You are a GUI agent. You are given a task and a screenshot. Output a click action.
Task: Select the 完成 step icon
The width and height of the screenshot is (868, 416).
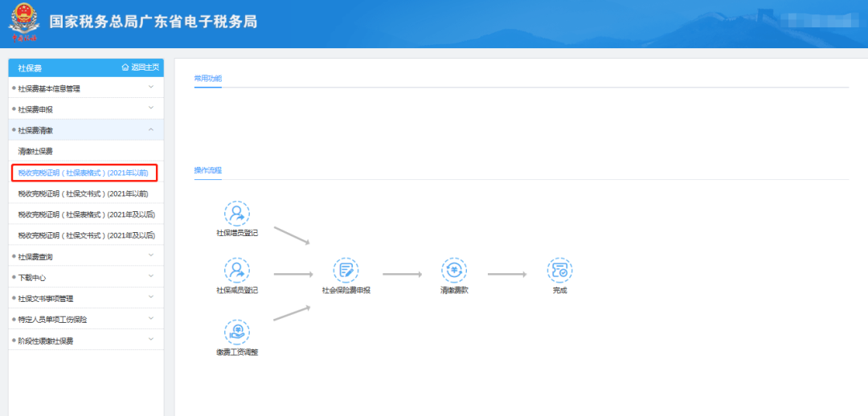[x=559, y=271]
